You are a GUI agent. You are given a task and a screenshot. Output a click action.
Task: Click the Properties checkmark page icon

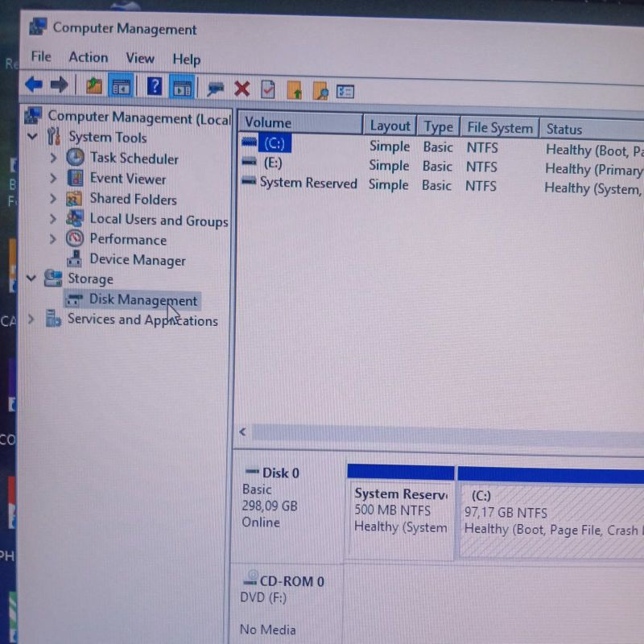coord(268,89)
